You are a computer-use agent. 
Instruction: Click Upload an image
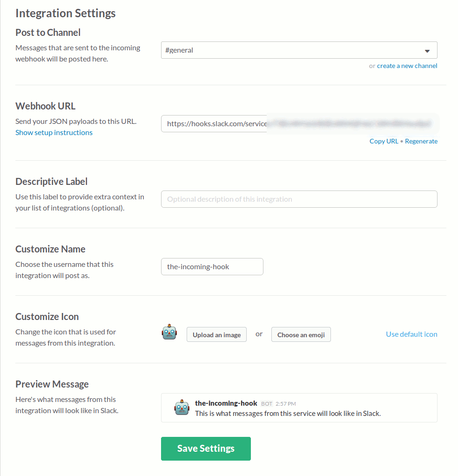(x=216, y=334)
